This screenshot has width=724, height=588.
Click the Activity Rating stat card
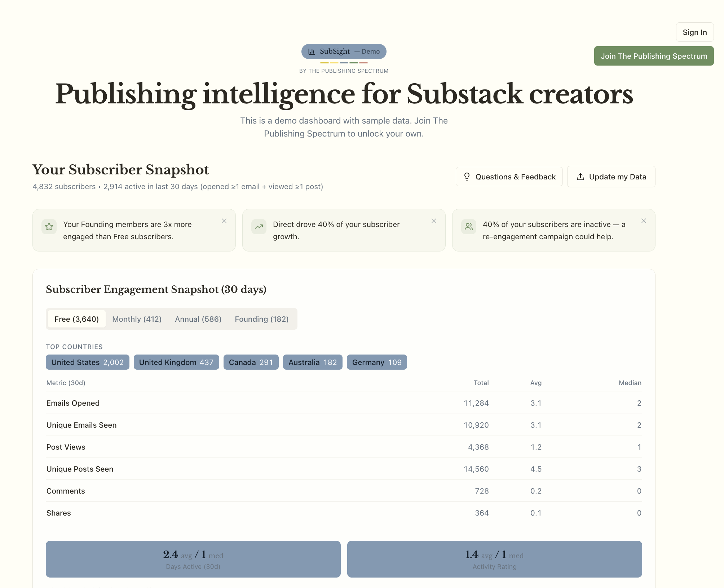[494, 559]
